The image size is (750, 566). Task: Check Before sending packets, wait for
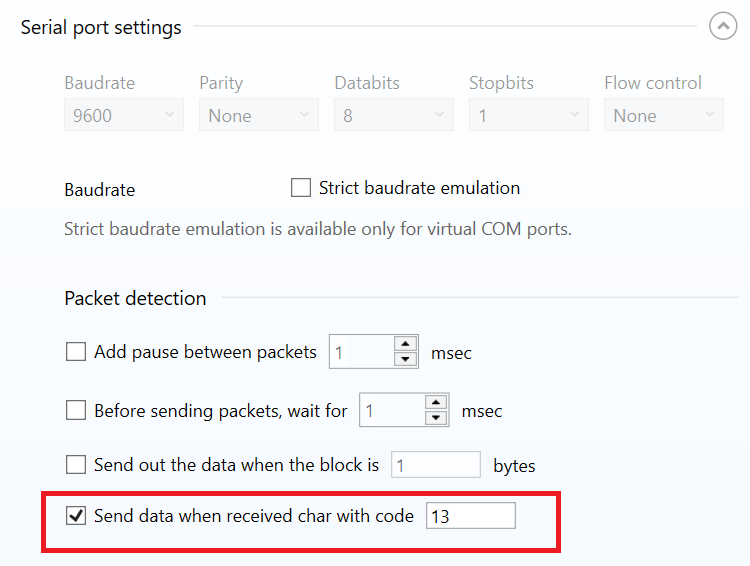[76, 410]
